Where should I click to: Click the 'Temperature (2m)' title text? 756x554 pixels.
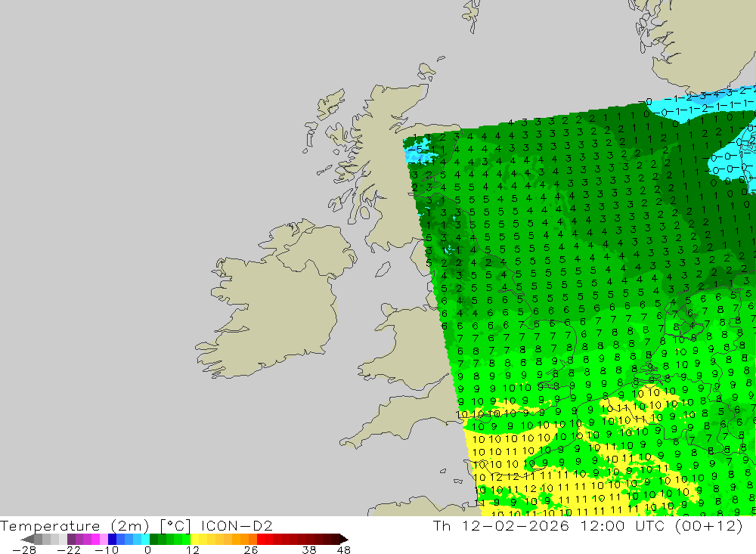[75, 525]
